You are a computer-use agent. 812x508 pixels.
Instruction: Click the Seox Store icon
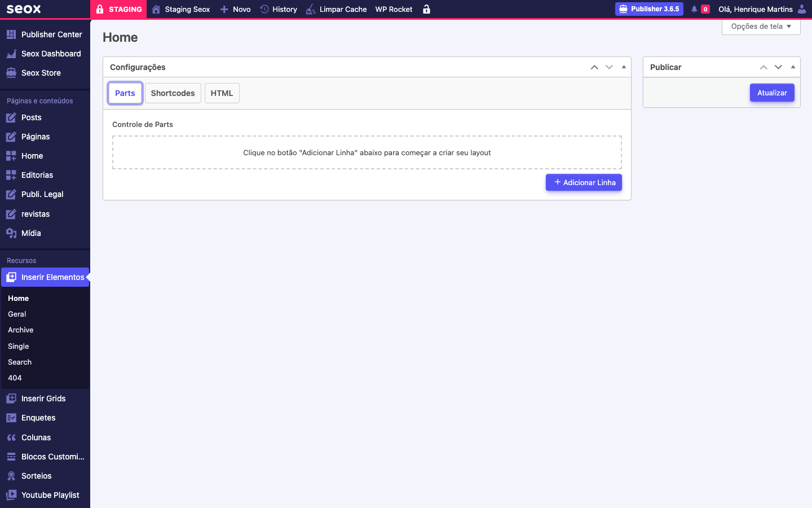[11, 73]
